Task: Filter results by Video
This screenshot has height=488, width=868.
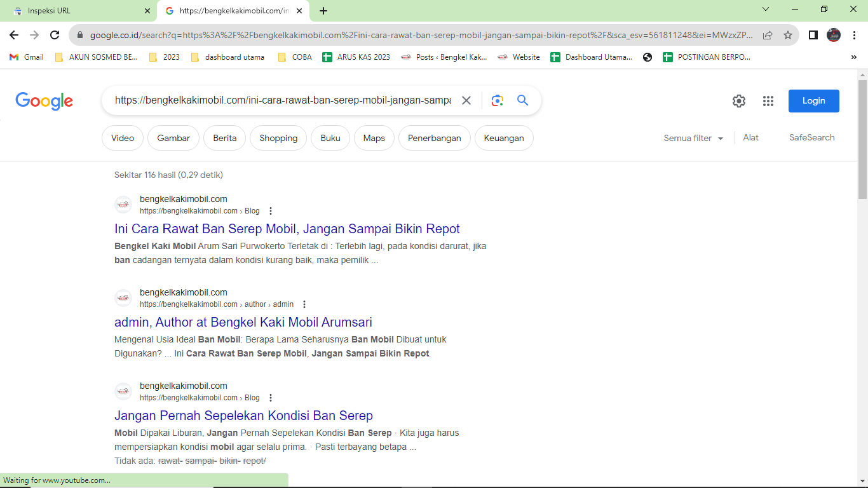Action: point(123,138)
